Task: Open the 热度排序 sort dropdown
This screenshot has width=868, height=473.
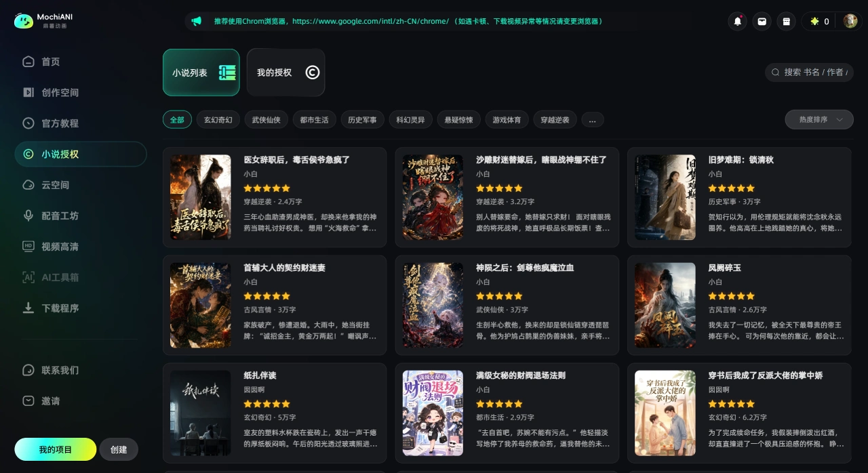Action: click(x=819, y=119)
